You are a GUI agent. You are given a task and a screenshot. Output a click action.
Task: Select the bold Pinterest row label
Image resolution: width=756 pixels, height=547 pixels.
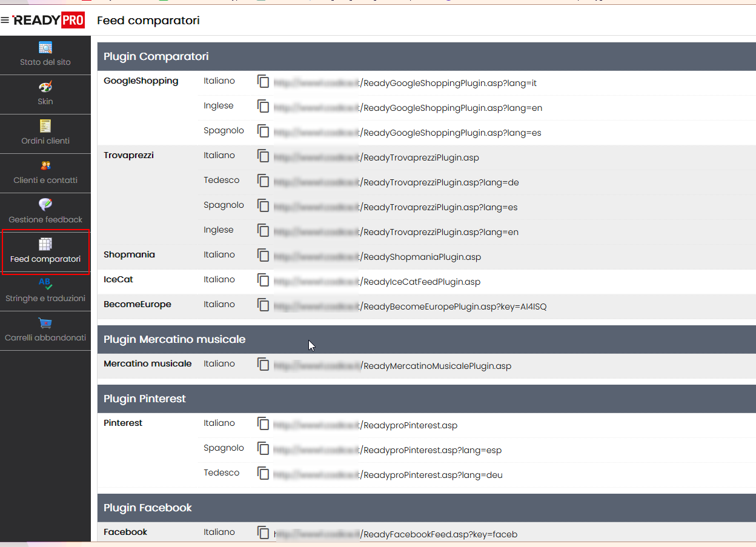[123, 423]
